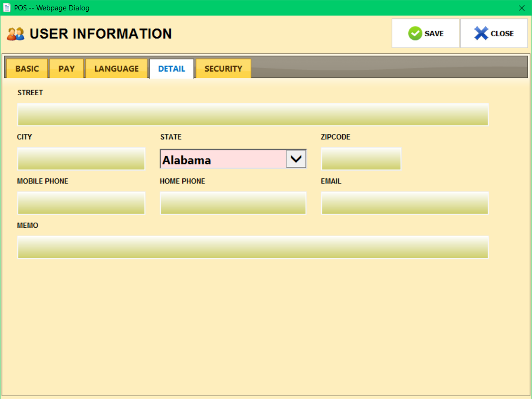Click the blue X icon on Close
Screen dimensions: 532x399
[481, 33]
